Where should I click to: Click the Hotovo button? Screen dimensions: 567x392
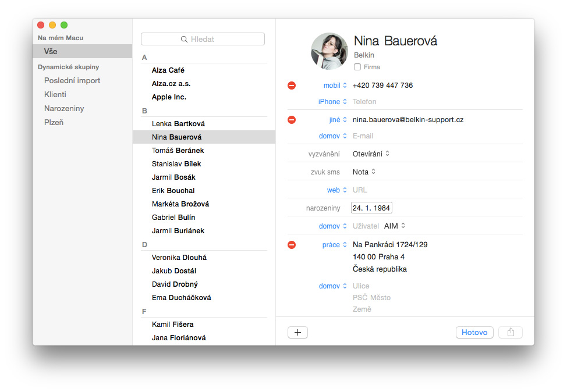tap(474, 333)
